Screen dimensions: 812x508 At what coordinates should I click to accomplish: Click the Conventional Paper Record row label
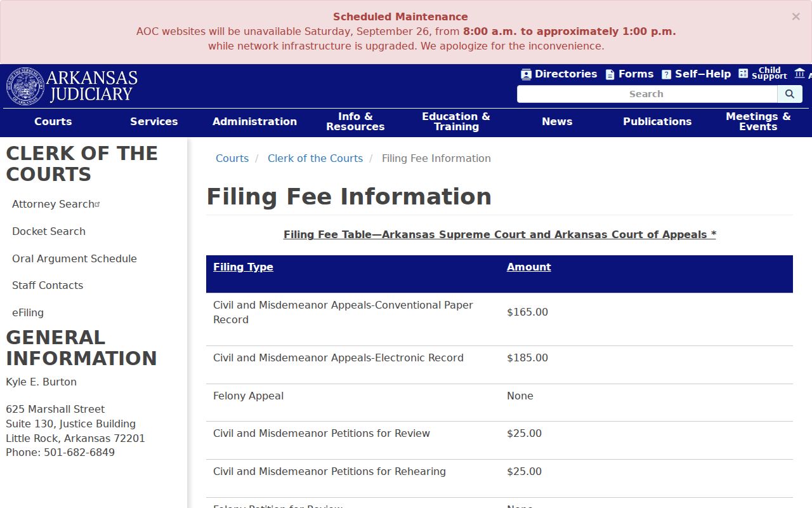click(x=343, y=312)
